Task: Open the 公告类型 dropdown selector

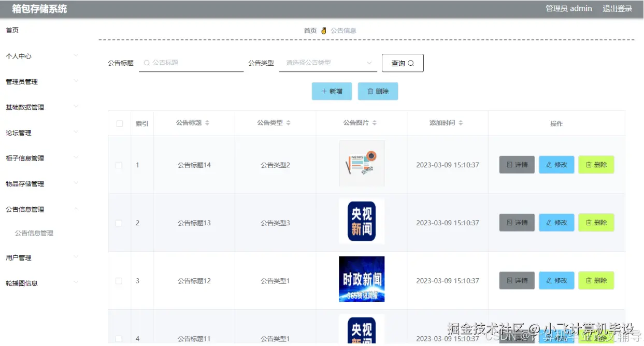Action: pos(328,63)
